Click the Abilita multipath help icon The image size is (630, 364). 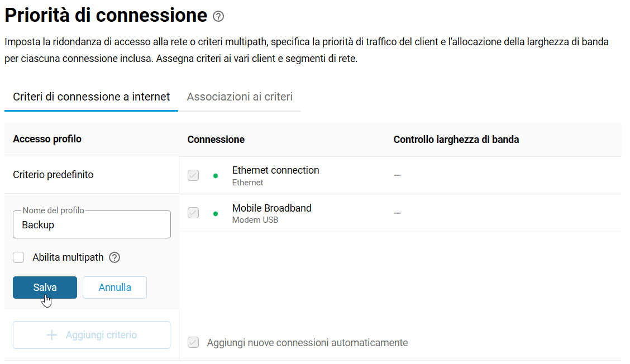(114, 257)
